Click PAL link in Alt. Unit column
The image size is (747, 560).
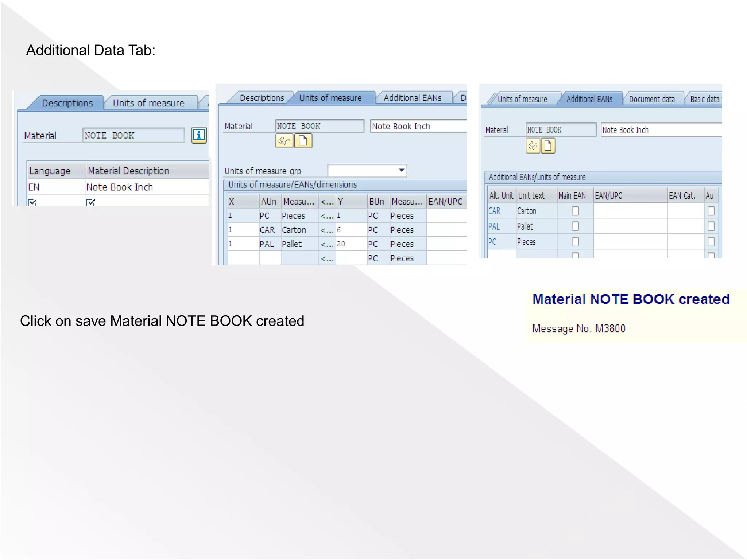pos(494,226)
